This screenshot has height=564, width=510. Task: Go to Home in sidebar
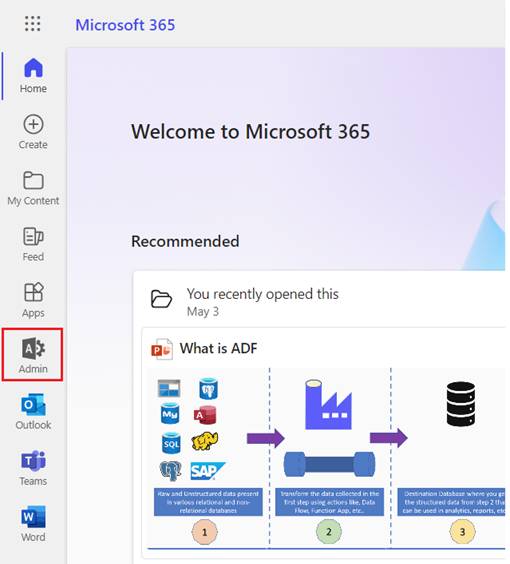tap(33, 76)
